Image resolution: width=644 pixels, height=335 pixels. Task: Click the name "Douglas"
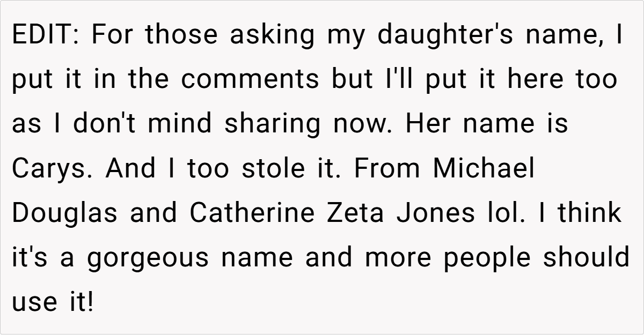coord(64,214)
